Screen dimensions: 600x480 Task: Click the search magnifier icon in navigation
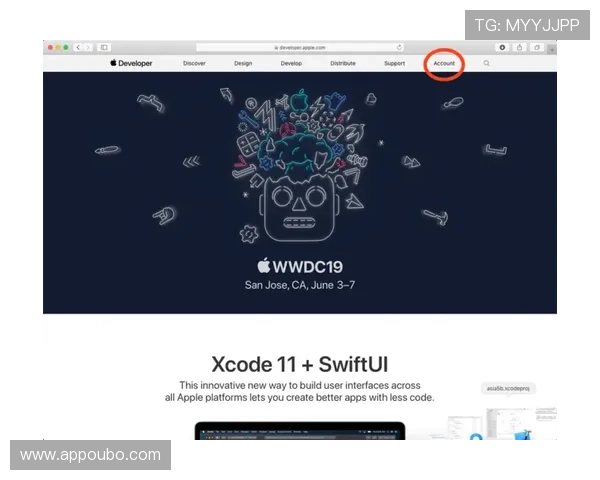[x=487, y=63]
